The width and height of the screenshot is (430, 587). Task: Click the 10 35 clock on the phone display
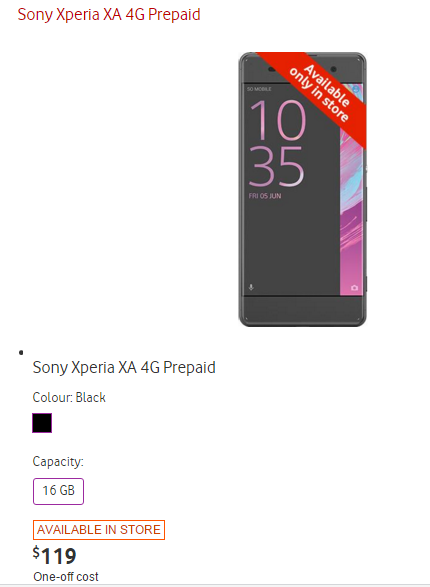277,143
